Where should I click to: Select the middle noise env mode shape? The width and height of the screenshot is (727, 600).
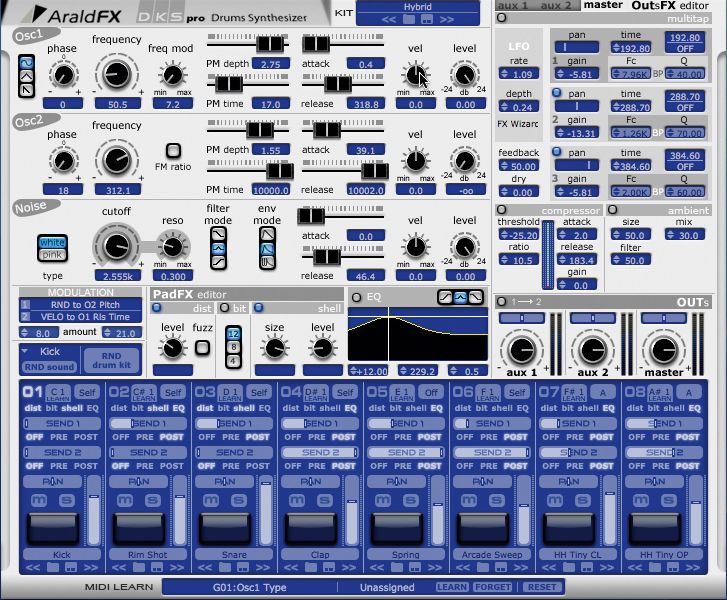click(x=268, y=249)
